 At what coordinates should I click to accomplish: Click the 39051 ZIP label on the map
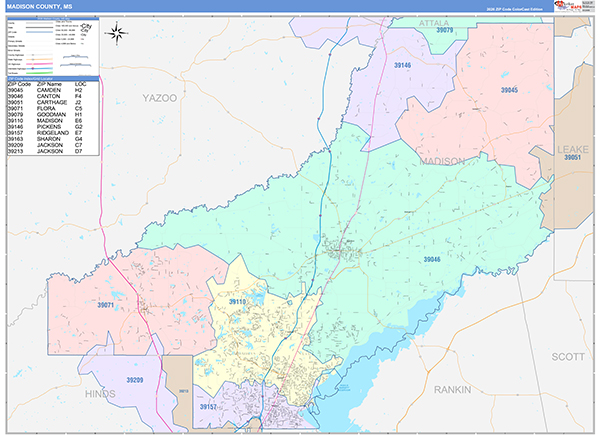572,157
